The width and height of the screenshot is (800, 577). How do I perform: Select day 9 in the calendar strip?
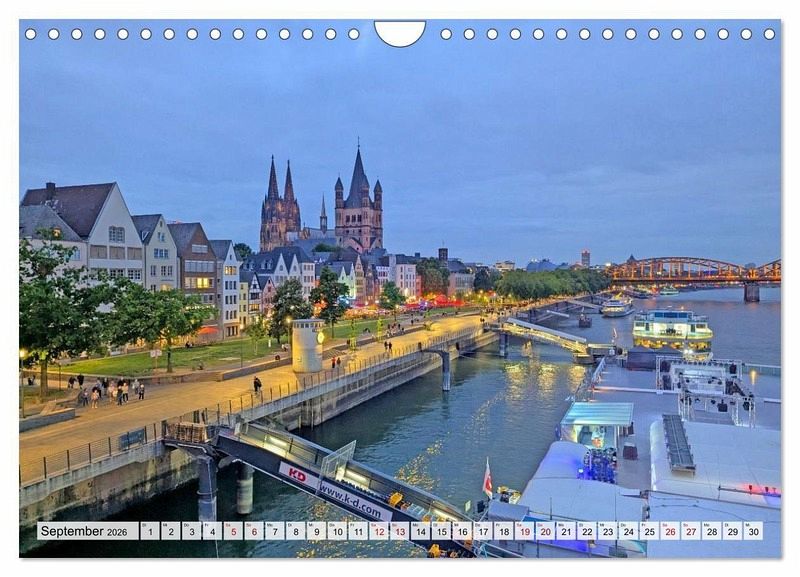coord(316,531)
